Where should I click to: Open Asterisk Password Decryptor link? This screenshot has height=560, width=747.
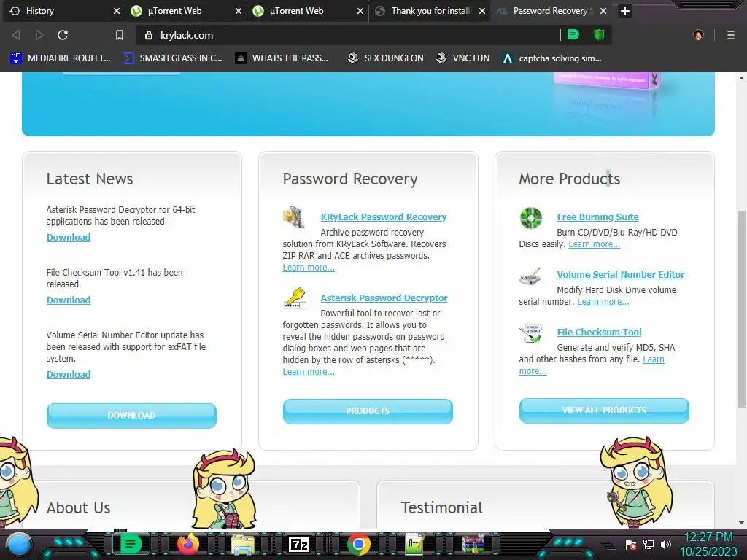point(384,298)
